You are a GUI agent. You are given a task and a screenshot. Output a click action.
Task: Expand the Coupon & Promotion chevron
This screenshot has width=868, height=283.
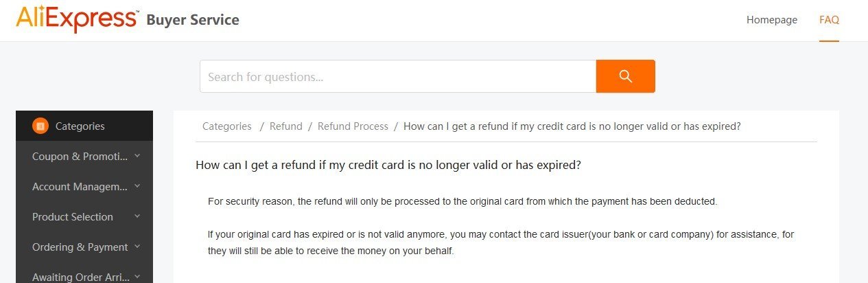pyautogui.click(x=137, y=156)
